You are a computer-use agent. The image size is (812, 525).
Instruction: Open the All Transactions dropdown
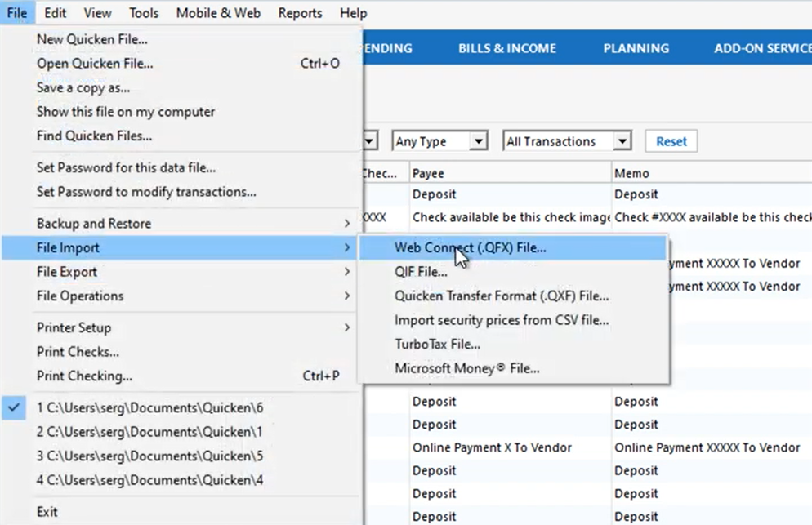click(x=567, y=140)
